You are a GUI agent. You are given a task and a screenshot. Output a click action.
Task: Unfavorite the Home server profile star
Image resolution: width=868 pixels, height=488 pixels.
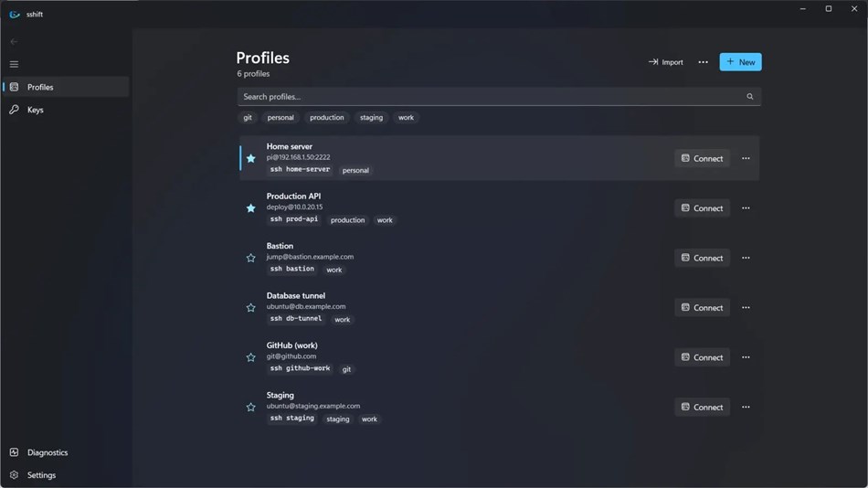tap(250, 158)
